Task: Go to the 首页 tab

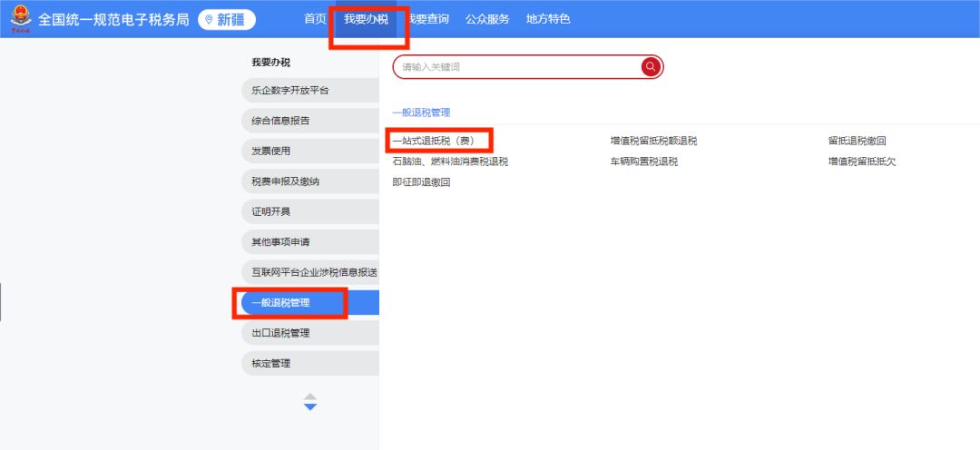Action: 315,19
